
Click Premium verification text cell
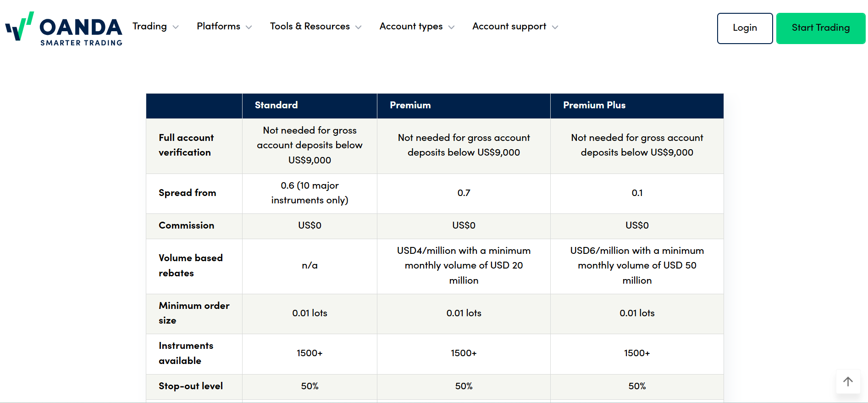point(464,145)
